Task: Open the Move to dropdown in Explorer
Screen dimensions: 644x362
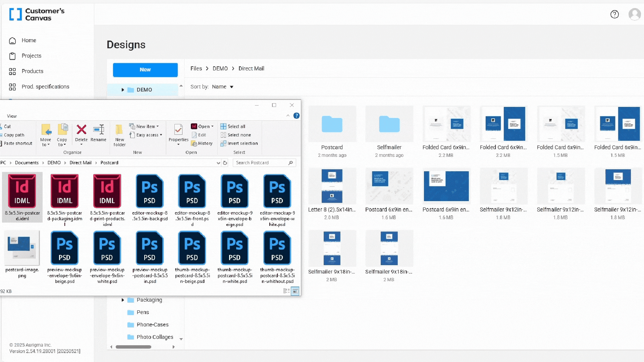Action: coord(46,135)
